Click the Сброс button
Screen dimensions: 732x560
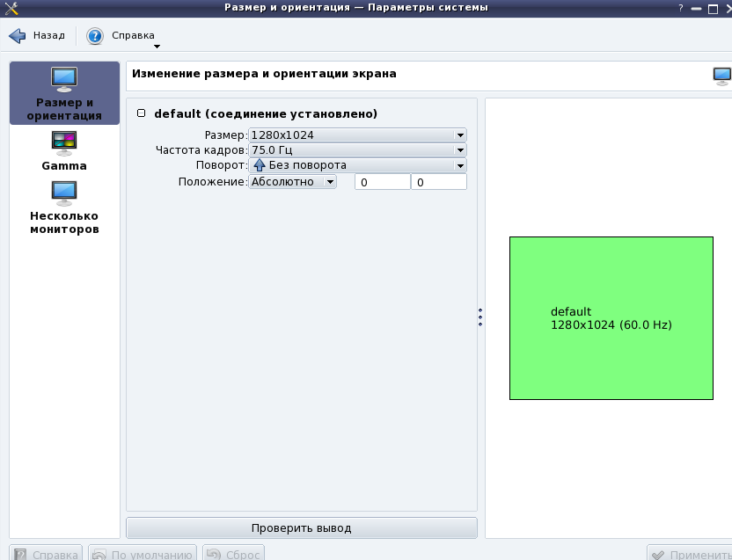[233, 554]
